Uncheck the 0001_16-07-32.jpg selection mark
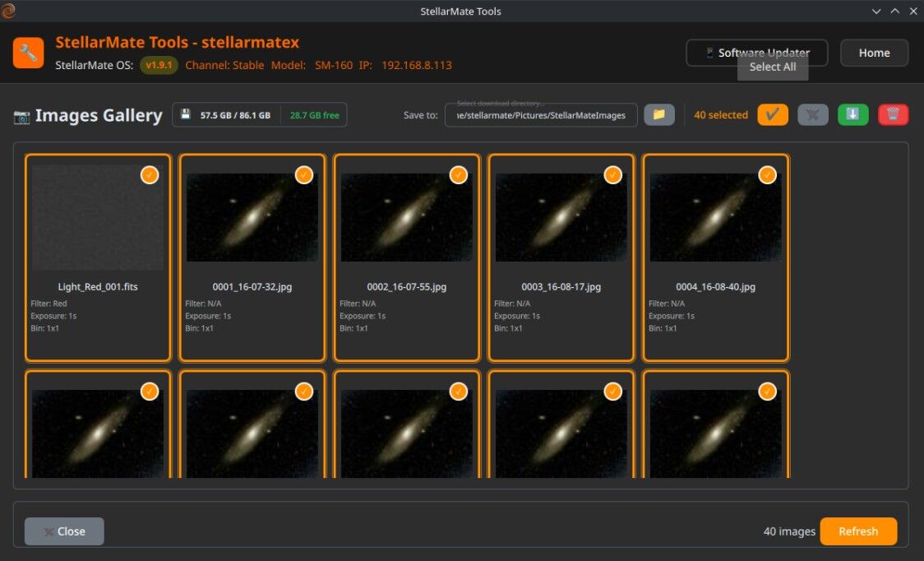924x561 pixels. tap(304, 175)
